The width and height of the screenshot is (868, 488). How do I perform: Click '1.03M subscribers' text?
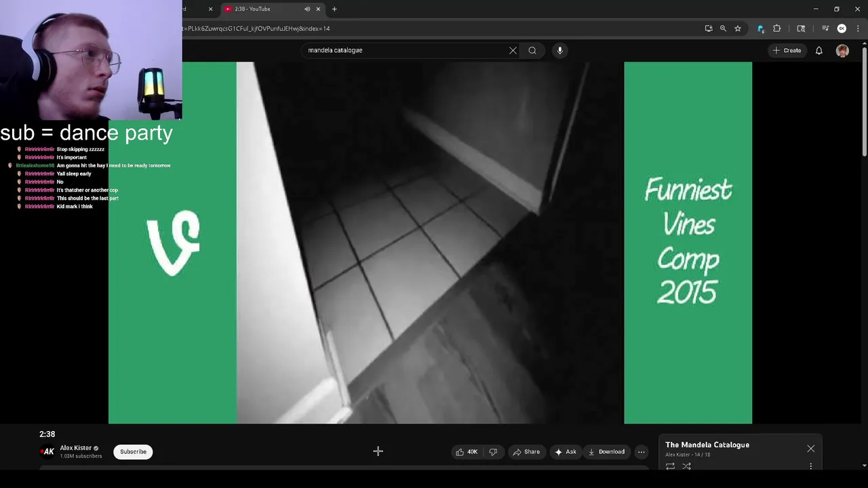tap(81, 456)
